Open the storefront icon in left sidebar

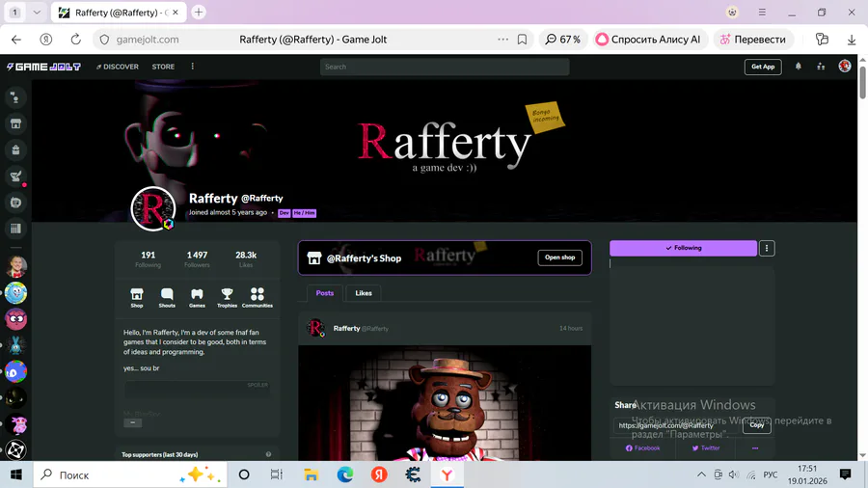pos(15,124)
